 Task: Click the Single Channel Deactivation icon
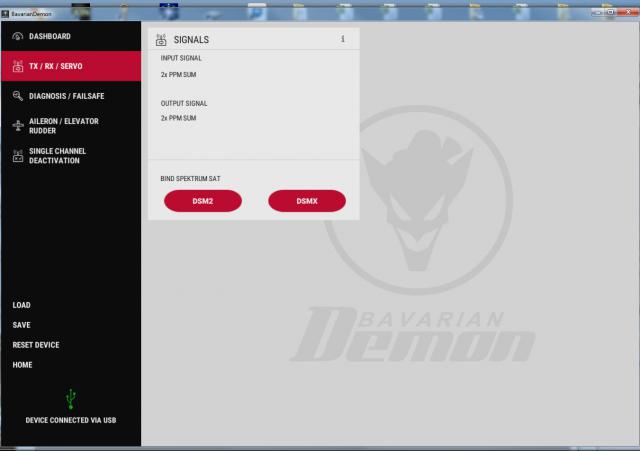[x=18, y=156]
